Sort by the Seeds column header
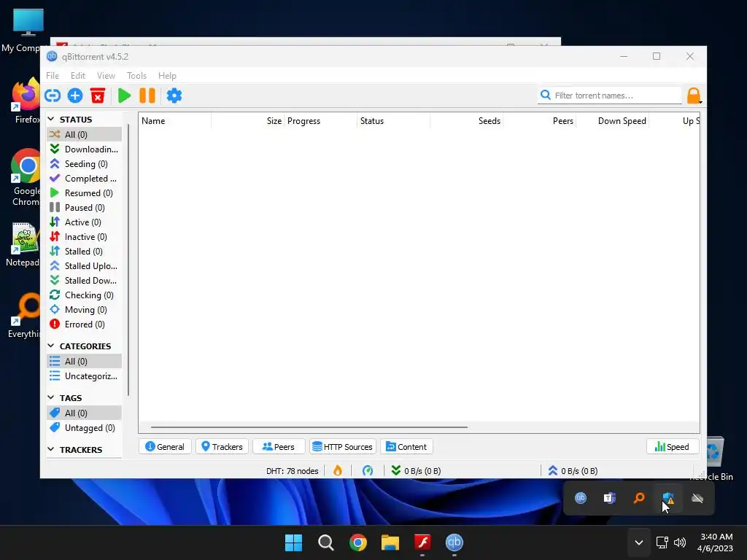Image resolution: width=747 pixels, height=560 pixels. click(x=467, y=121)
